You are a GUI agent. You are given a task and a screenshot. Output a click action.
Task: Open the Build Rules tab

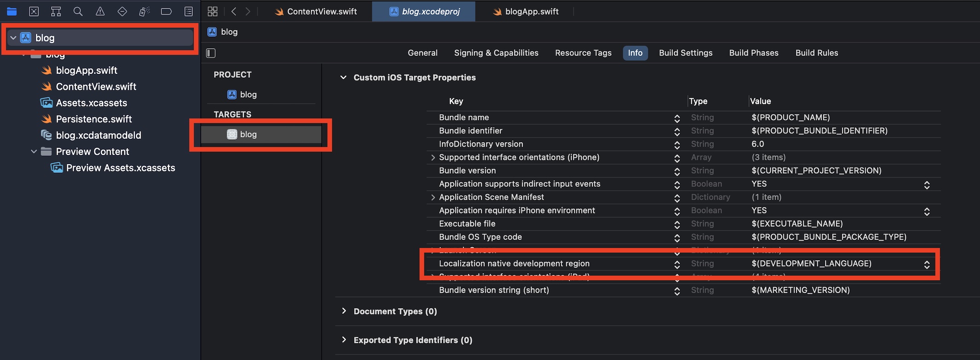pos(817,53)
